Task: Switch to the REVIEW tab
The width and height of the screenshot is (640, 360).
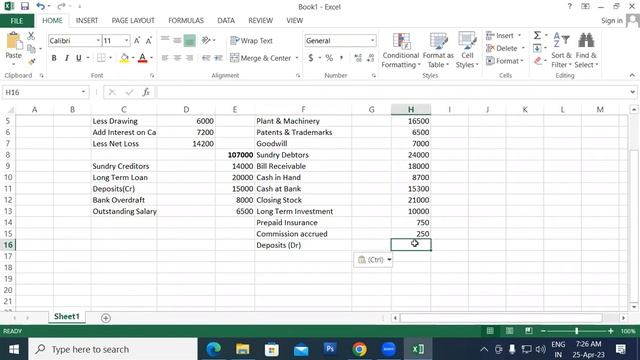Action: pyautogui.click(x=260, y=20)
